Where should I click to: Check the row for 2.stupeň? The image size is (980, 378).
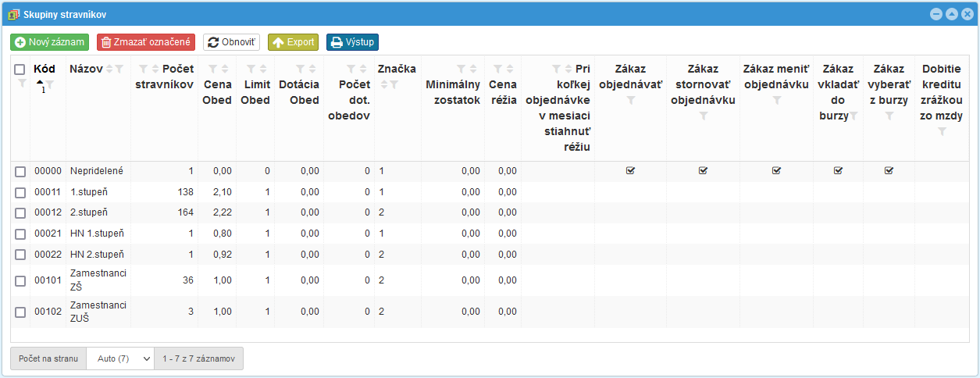coord(20,212)
